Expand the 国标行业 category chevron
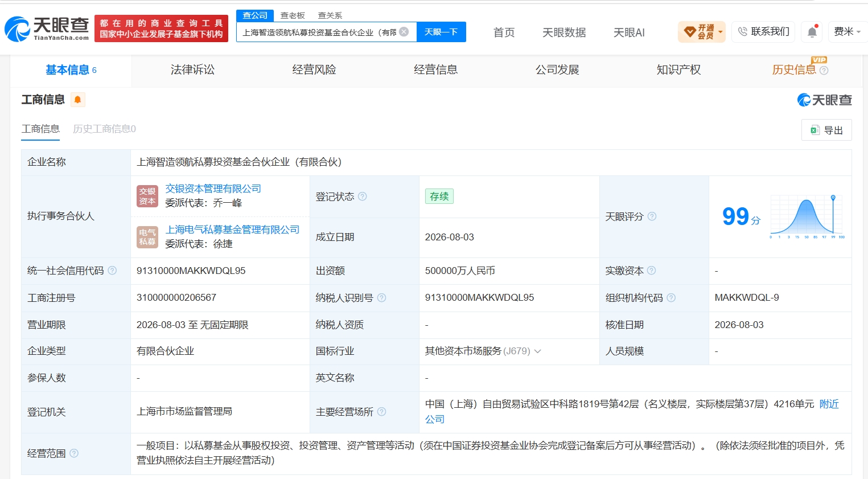This screenshot has height=479, width=868. [x=537, y=351]
